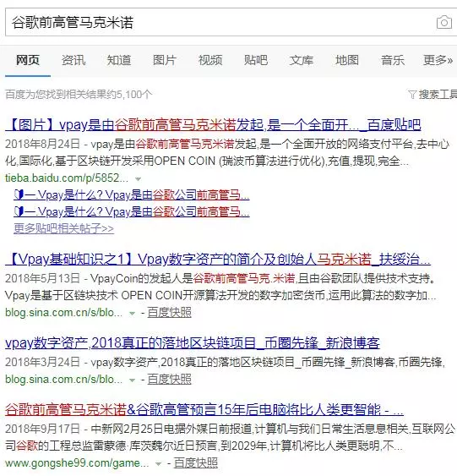Click the 2018年9月17日 date text

click(42, 429)
